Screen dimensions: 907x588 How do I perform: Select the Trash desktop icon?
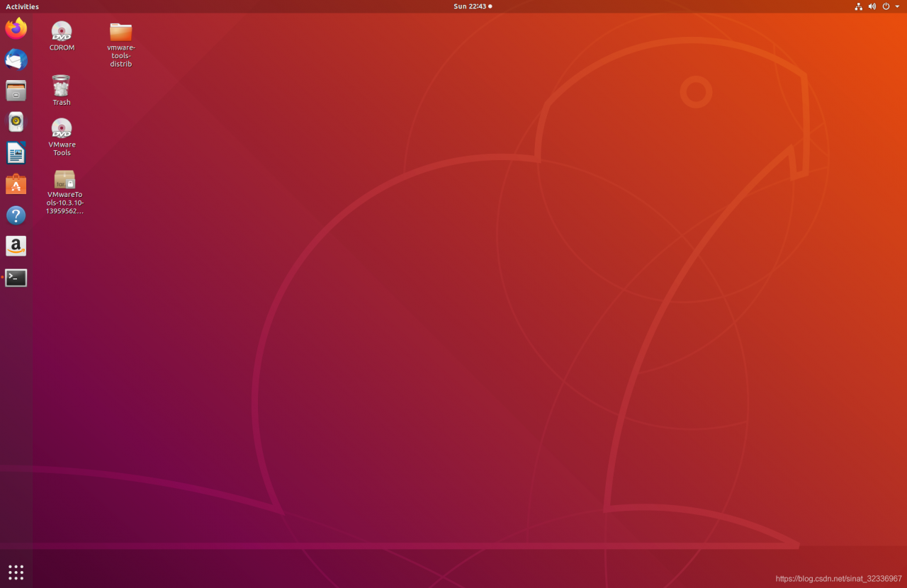click(x=62, y=90)
